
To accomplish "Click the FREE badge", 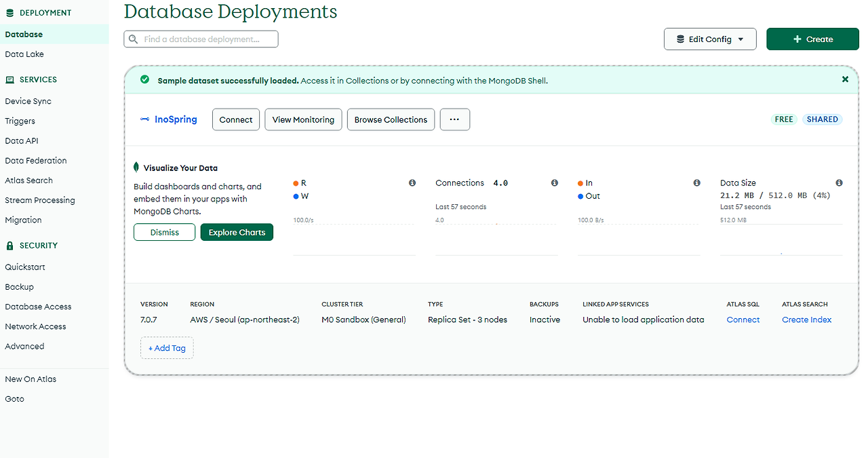I will pos(784,119).
